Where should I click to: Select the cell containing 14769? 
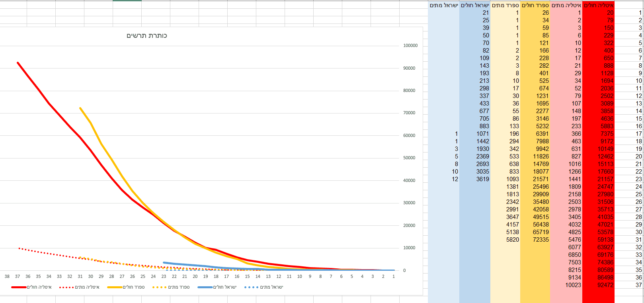coord(535,164)
